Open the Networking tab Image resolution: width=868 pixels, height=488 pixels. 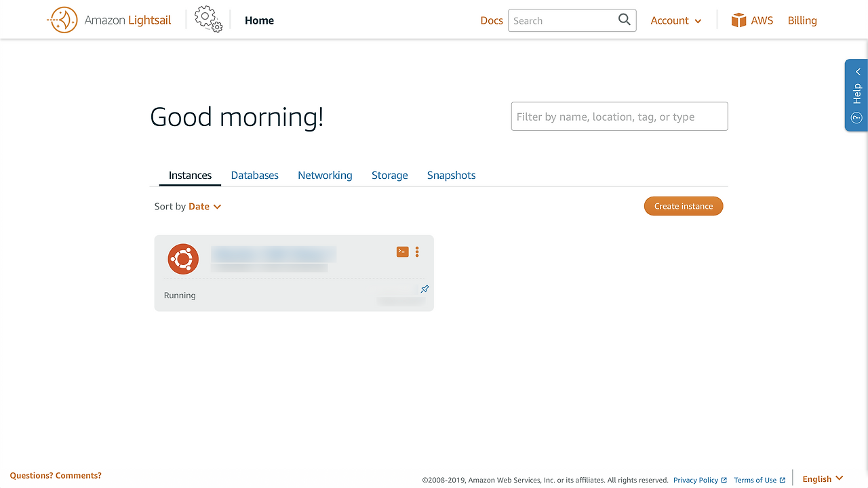click(x=325, y=175)
